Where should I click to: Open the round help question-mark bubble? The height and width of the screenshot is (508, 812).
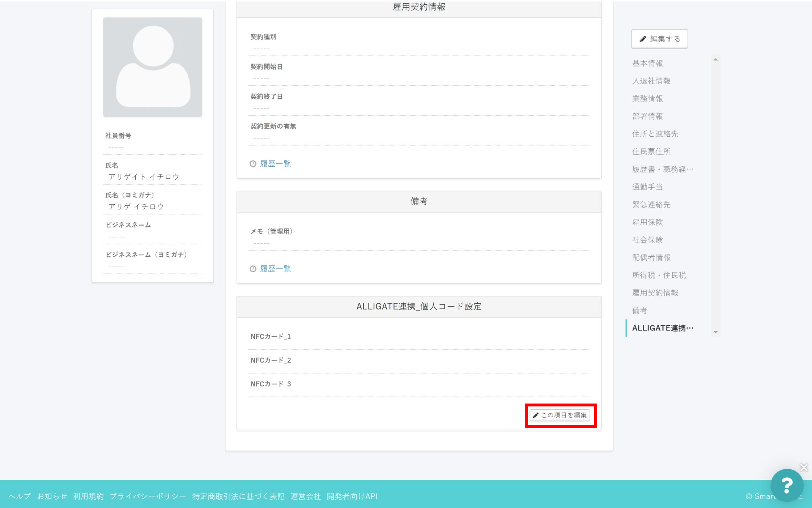[x=787, y=485]
